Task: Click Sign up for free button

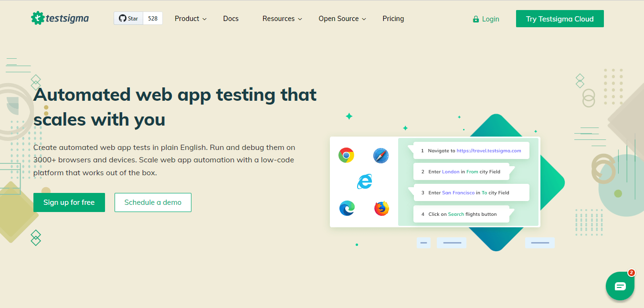Action: coord(69,202)
